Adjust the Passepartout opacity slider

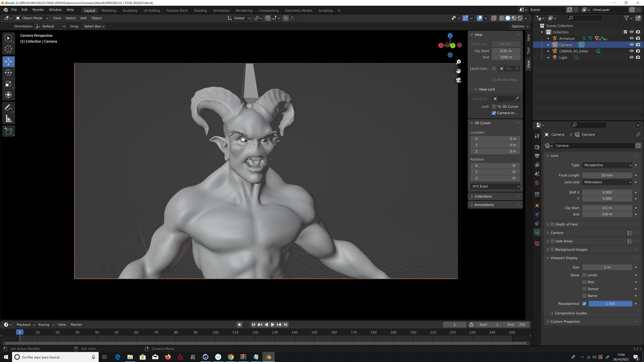(610, 304)
